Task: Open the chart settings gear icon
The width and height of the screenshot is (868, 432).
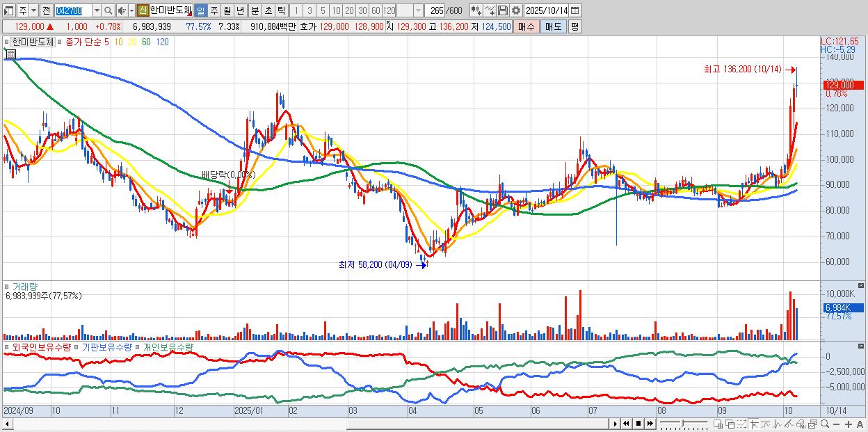Action: [515, 10]
